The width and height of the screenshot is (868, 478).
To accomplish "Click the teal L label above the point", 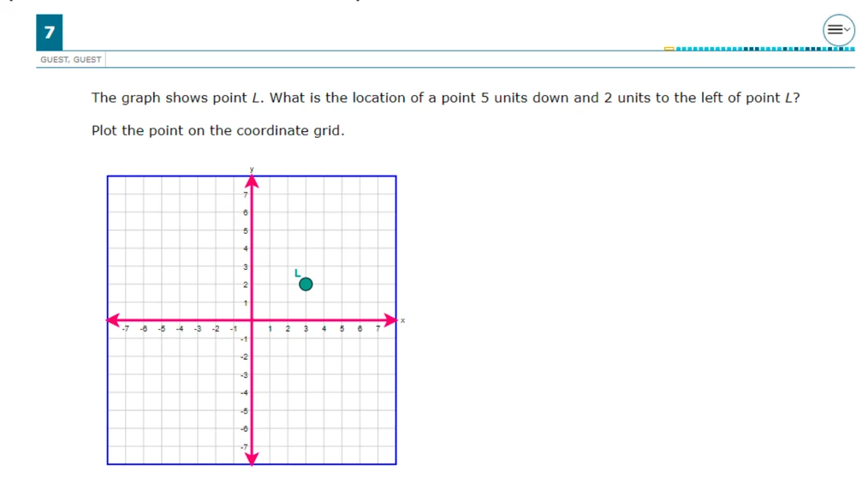I will (297, 273).
